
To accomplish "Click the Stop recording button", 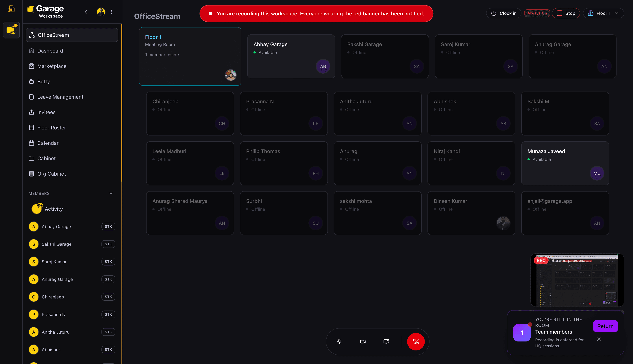I will pyautogui.click(x=566, y=13).
